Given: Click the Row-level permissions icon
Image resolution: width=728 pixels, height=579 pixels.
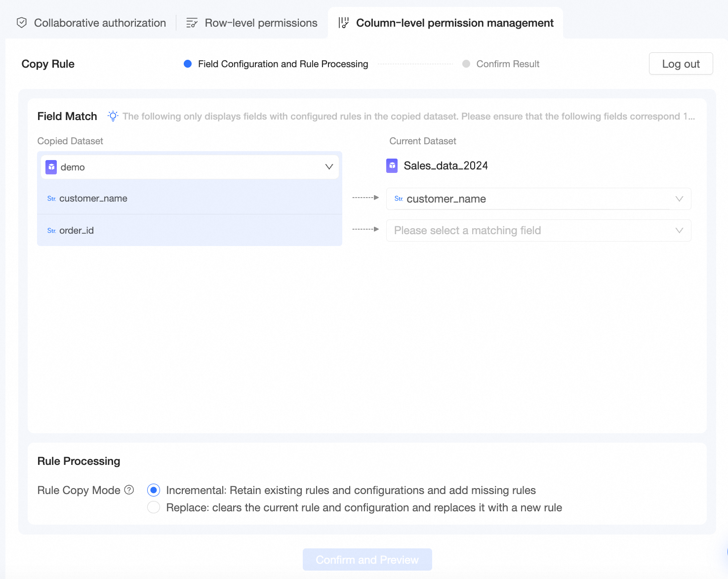Looking at the screenshot, I should [192, 23].
